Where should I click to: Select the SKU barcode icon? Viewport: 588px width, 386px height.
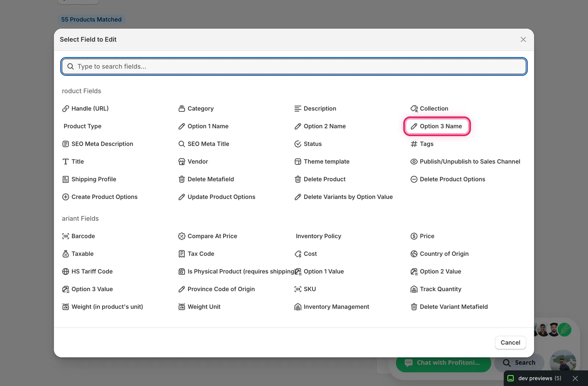tap(298, 289)
